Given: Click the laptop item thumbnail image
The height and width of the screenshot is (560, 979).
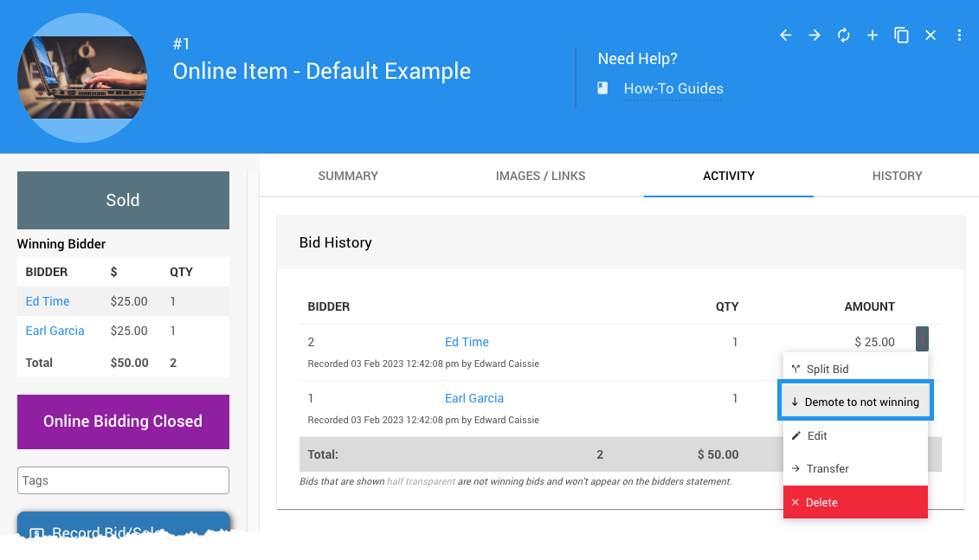Looking at the screenshot, I should point(82,78).
